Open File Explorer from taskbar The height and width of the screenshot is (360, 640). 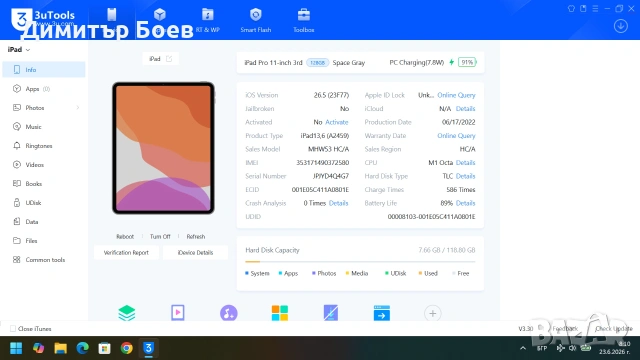click(x=60, y=348)
